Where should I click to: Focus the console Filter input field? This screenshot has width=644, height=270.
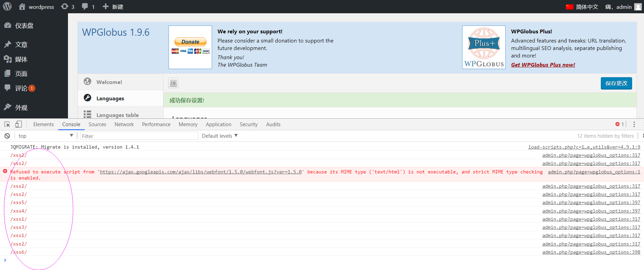pos(139,136)
